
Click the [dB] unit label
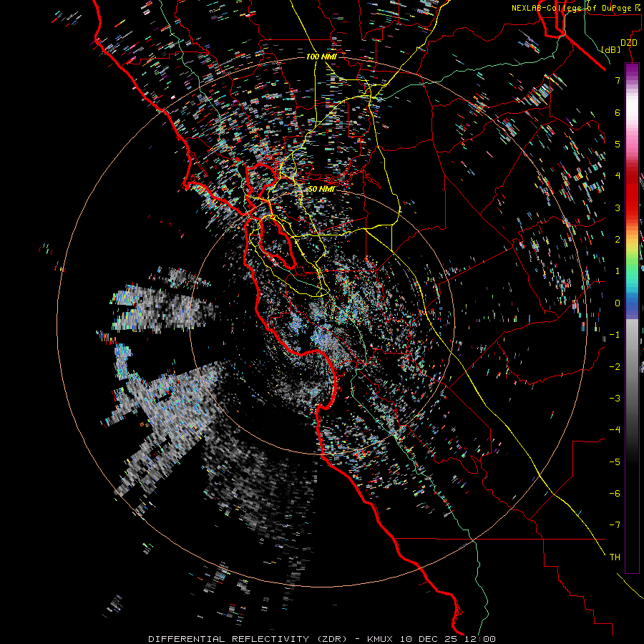click(610, 49)
